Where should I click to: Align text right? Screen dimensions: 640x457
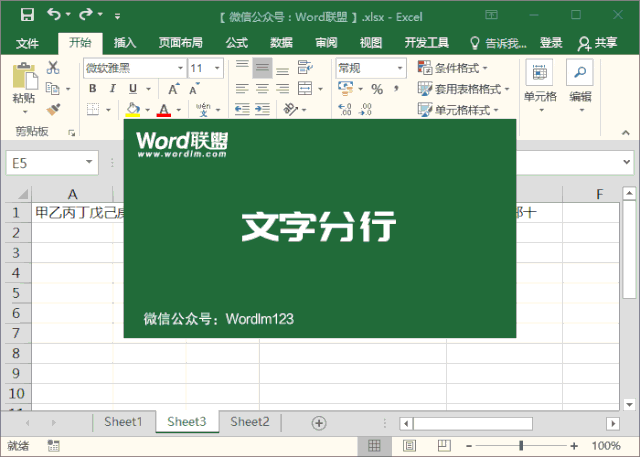coord(282,89)
